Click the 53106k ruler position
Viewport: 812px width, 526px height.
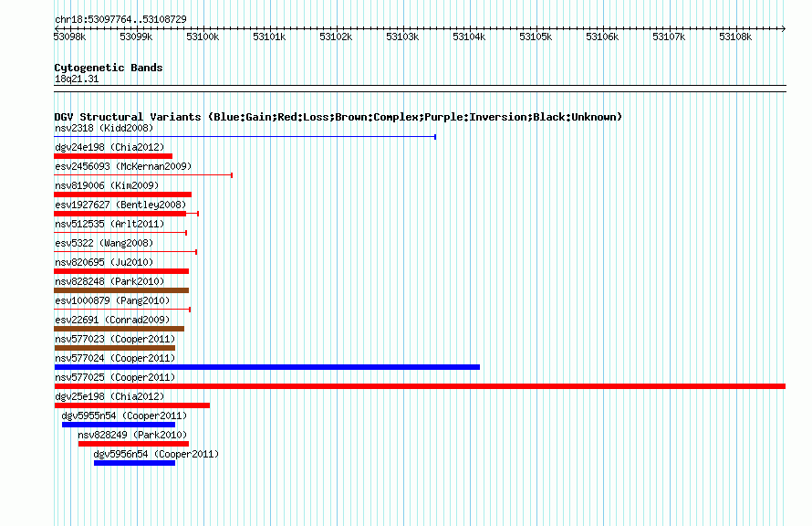click(x=602, y=37)
